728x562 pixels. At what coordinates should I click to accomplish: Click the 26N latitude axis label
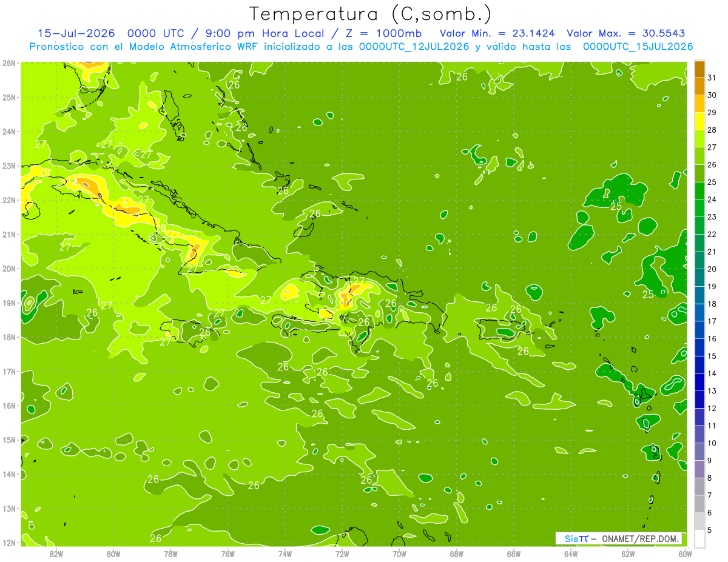click(x=9, y=63)
